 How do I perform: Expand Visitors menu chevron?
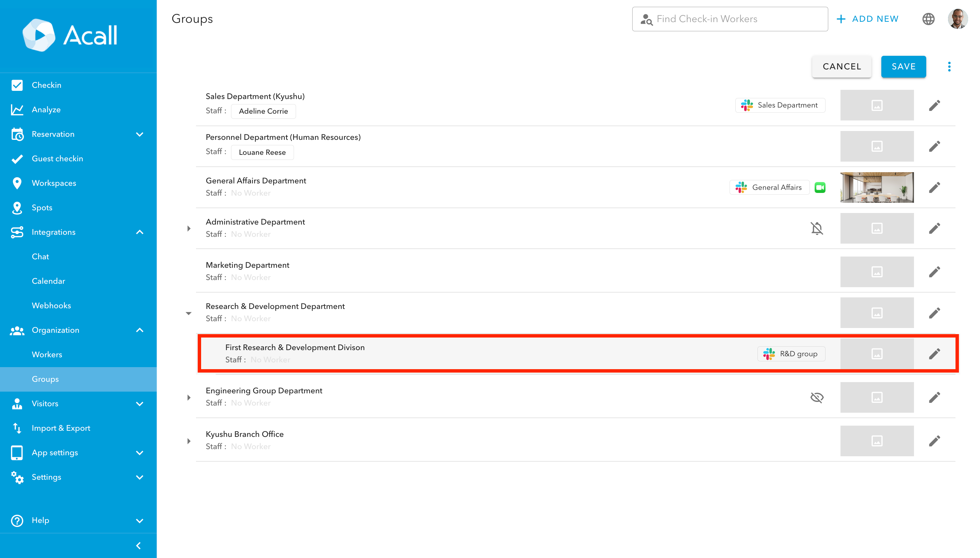(140, 404)
